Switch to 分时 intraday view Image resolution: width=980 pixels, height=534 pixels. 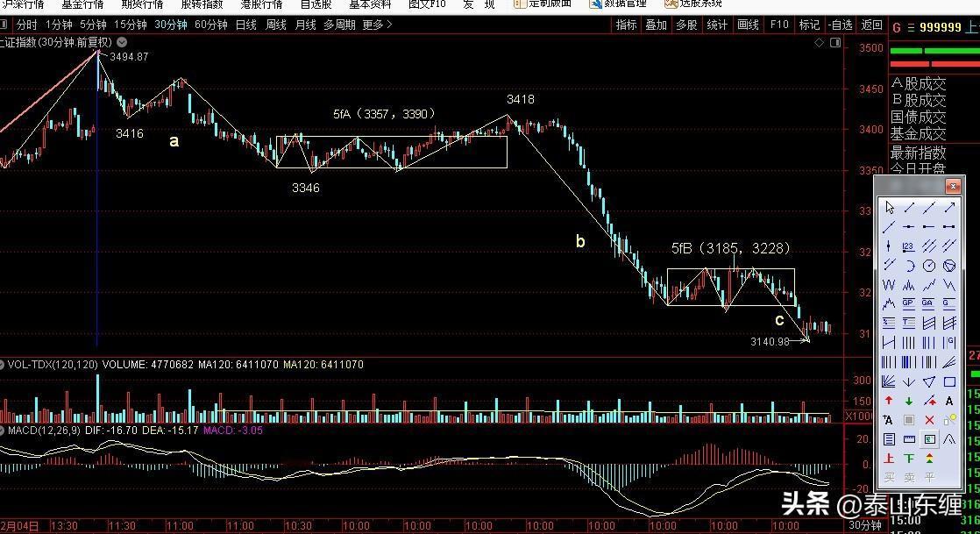(x=27, y=25)
